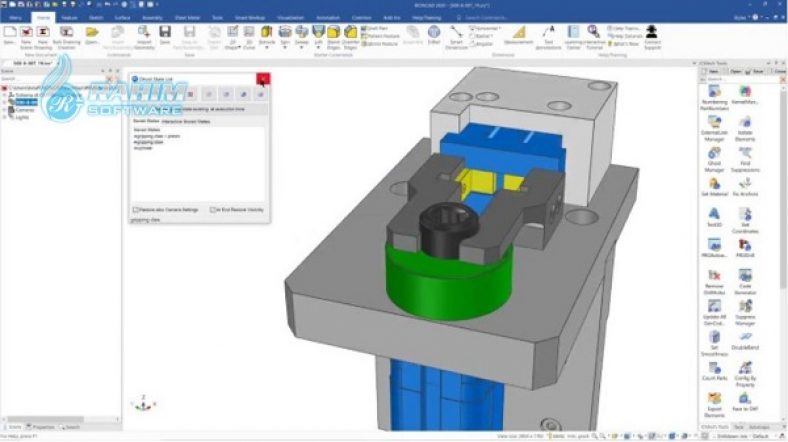Open Bulk Drawing Creation tool
Viewport: 788px width, 442px height.
66,37
